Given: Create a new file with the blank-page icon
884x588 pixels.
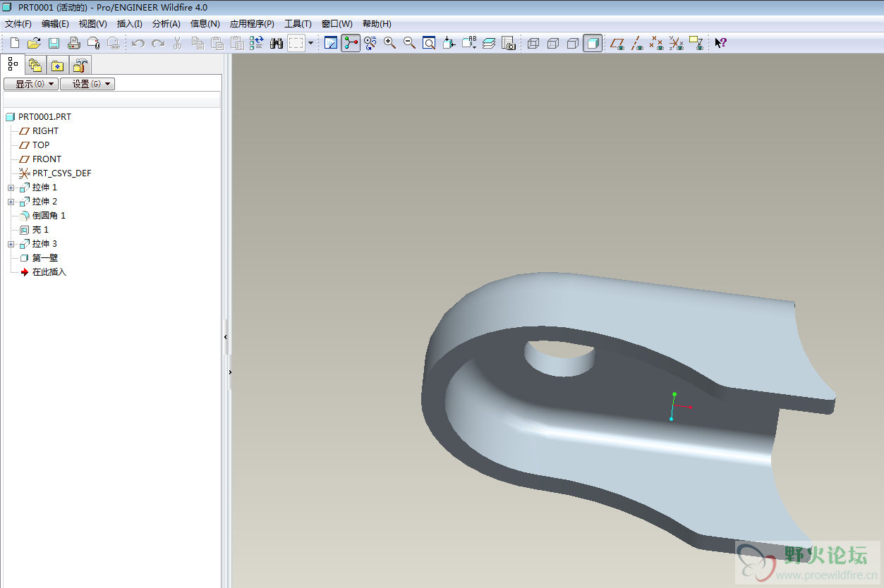Looking at the screenshot, I should [x=15, y=43].
